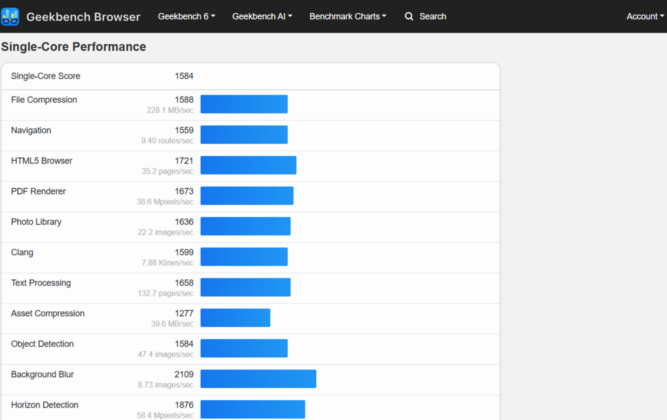This screenshot has width=667, height=420.
Task: Click the Photo Library label
Action: [36, 222]
